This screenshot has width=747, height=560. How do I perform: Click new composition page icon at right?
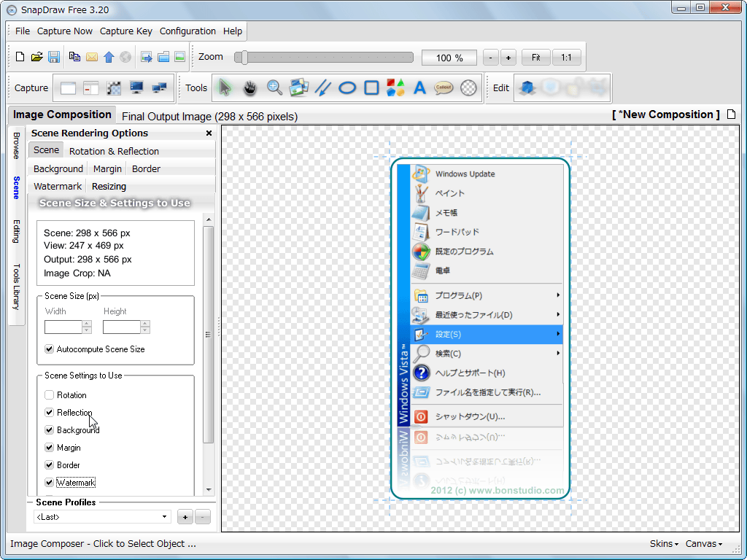[x=731, y=114]
